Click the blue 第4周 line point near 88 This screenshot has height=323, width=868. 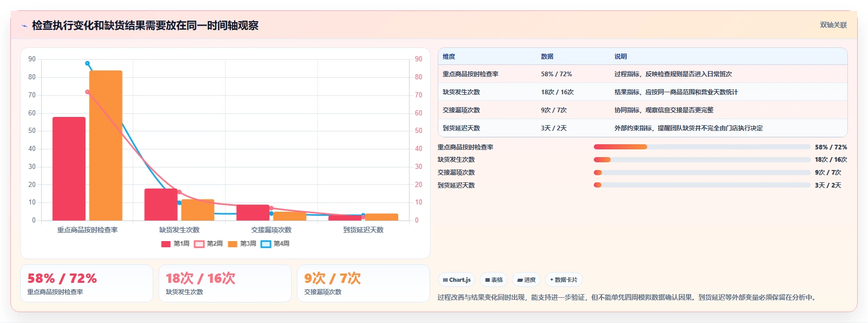coord(87,63)
